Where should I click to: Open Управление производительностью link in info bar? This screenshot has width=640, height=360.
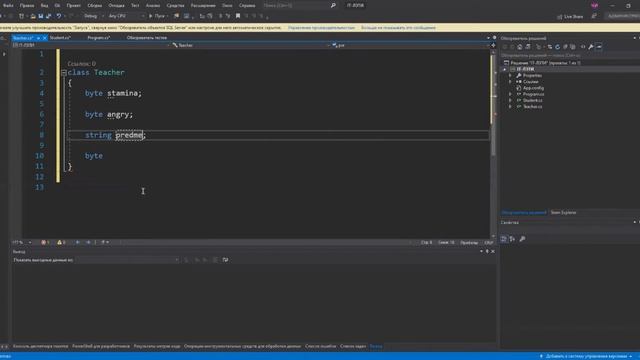click(x=321, y=28)
